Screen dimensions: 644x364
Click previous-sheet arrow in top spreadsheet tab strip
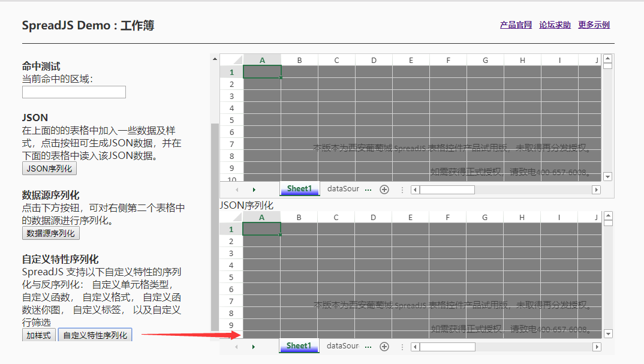point(237,190)
